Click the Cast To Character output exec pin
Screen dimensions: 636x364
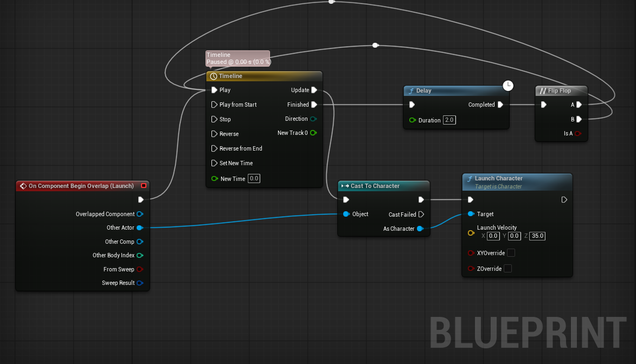(x=421, y=199)
